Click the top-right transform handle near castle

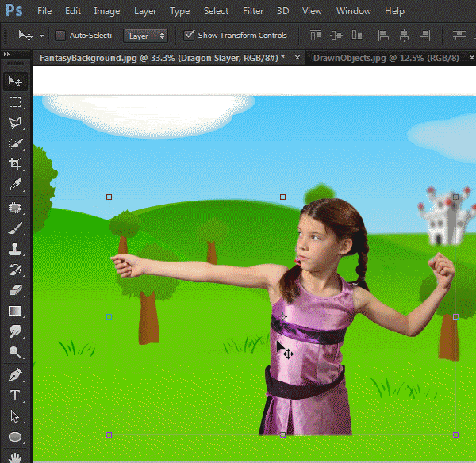coord(455,197)
